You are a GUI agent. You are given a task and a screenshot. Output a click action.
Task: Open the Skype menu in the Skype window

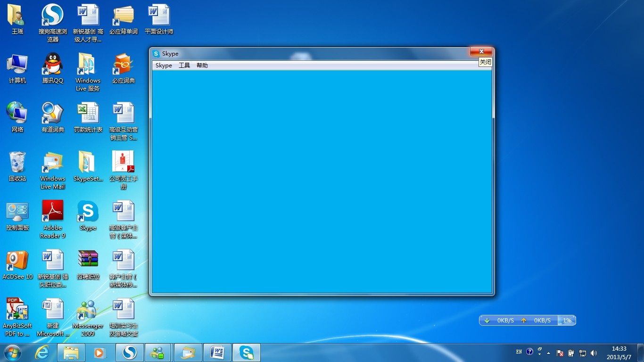tap(164, 66)
